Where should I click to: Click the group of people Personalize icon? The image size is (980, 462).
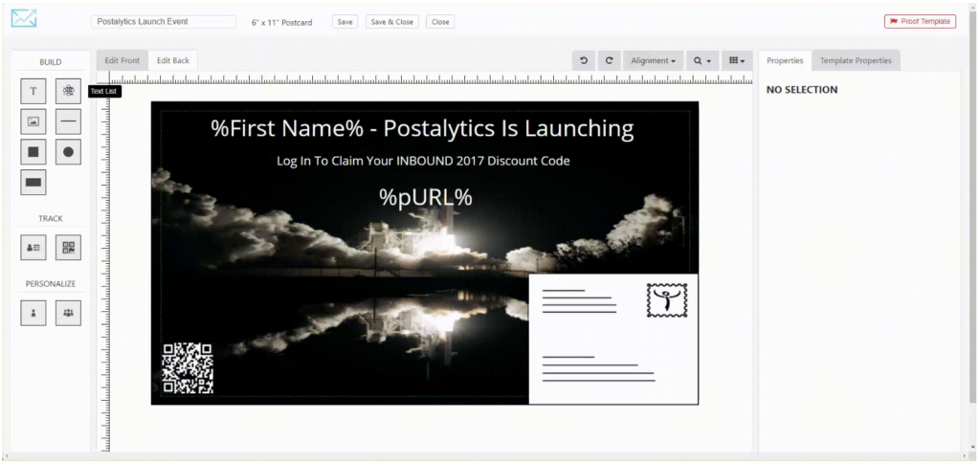[68, 313]
